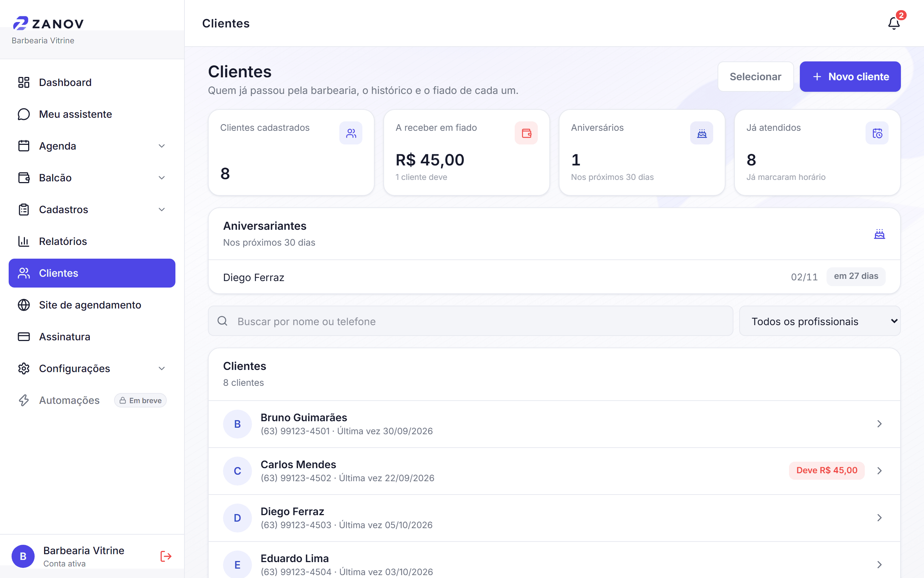Click the Deve R$ 45,00 badge
924x578 pixels.
coord(827,471)
